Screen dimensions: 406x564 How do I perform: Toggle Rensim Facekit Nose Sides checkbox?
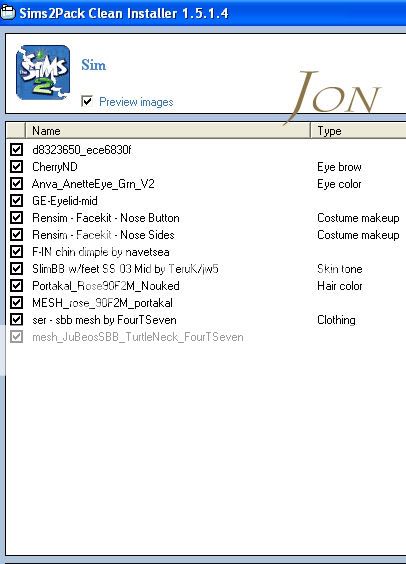pyautogui.click(x=16, y=235)
